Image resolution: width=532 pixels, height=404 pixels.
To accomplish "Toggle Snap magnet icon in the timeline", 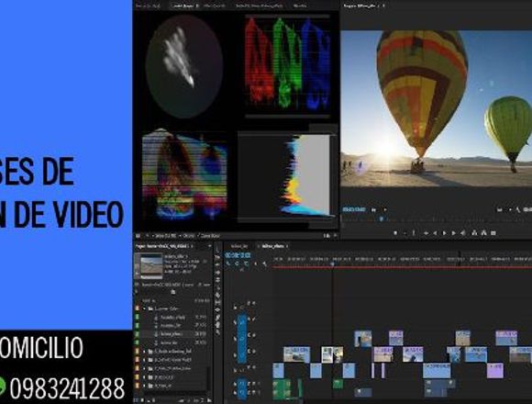I will point(237,264).
